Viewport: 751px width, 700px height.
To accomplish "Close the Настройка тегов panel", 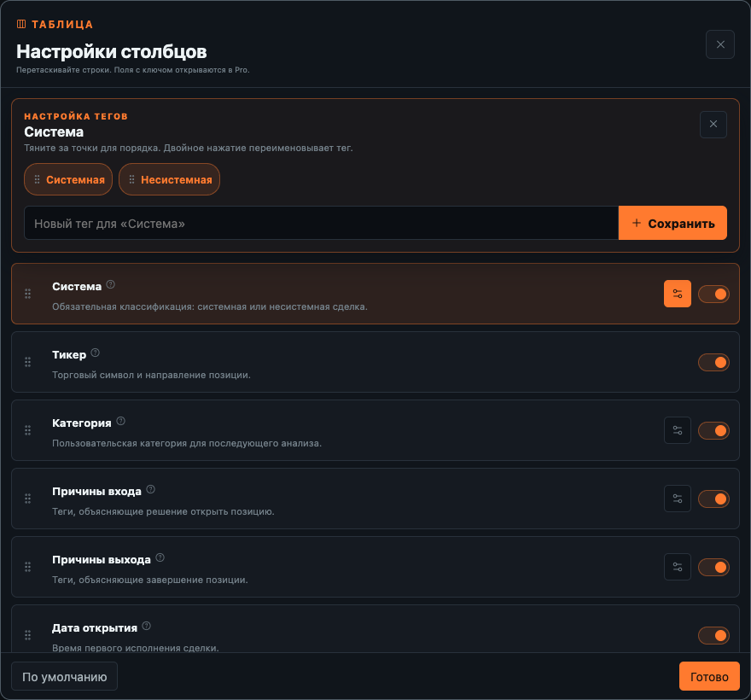I will pyautogui.click(x=713, y=125).
